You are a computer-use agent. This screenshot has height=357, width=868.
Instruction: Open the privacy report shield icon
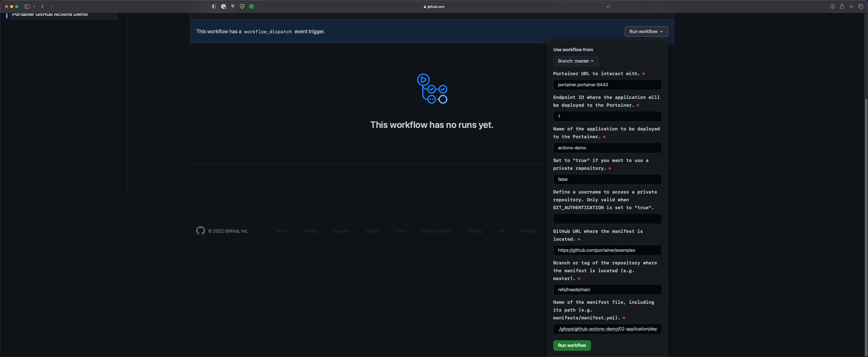coord(214,6)
